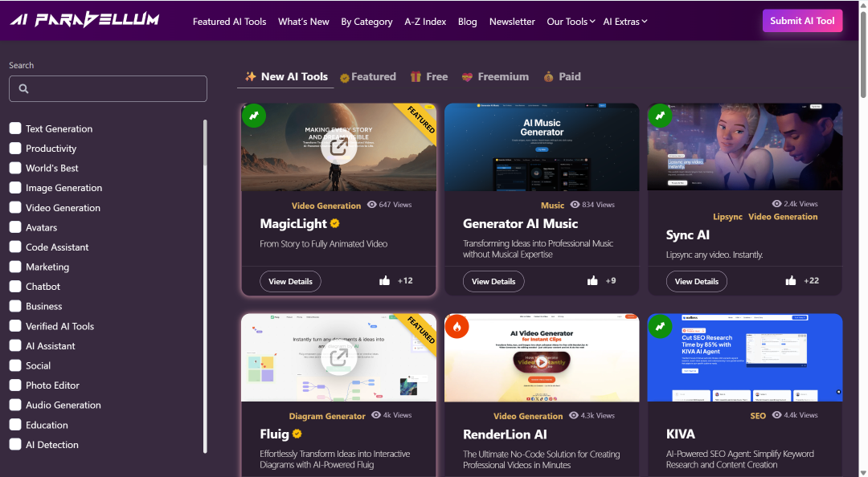868x477 pixels.
Task: Click the eye views icon on Fluig card
Action: (376, 415)
